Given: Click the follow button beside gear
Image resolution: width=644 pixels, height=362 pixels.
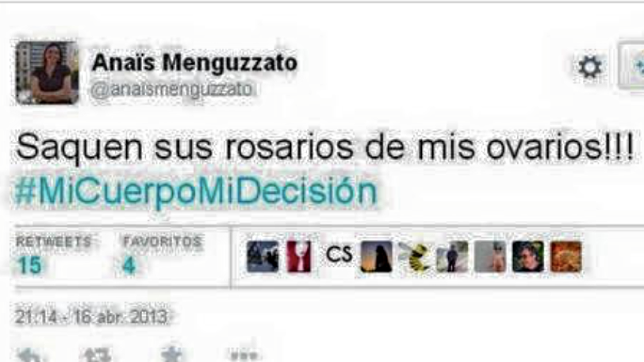Looking at the screenshot, I should pyautogui.click(x=633, y=67).
